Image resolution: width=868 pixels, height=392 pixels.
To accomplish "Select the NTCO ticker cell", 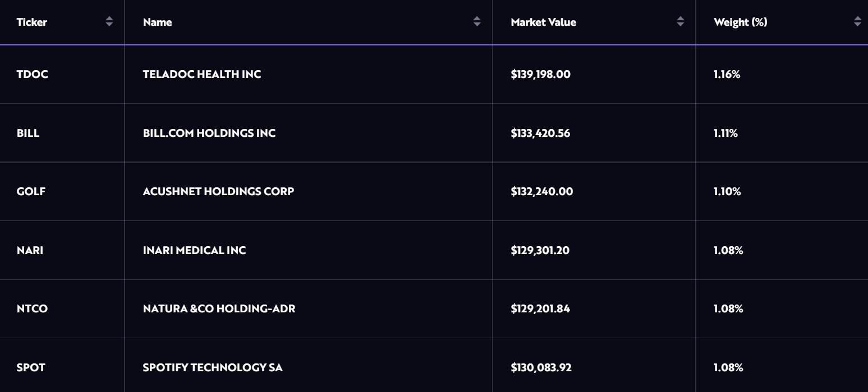I will coord(32,309).
